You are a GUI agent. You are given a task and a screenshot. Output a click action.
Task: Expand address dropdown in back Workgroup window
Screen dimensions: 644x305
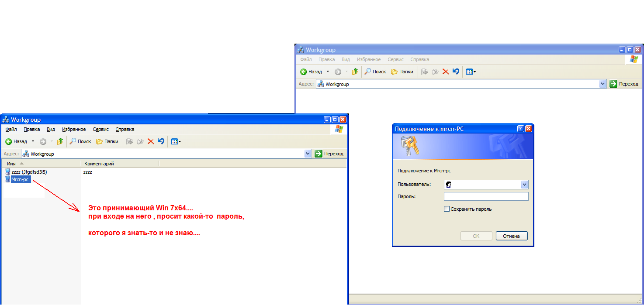point(603,84)
